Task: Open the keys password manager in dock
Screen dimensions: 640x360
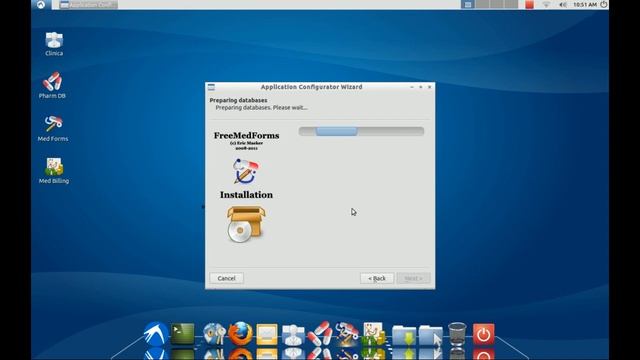Action: [213, 334]
